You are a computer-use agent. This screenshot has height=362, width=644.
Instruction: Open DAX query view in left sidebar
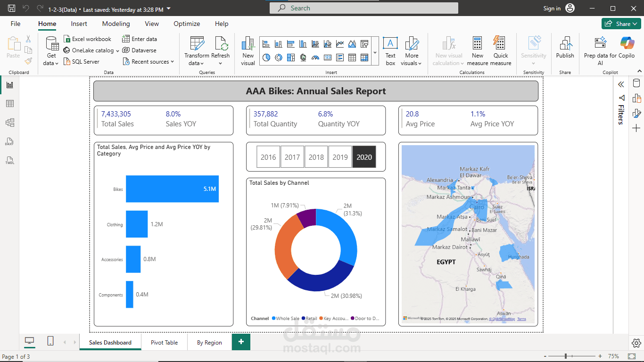(x=10, y=141)
